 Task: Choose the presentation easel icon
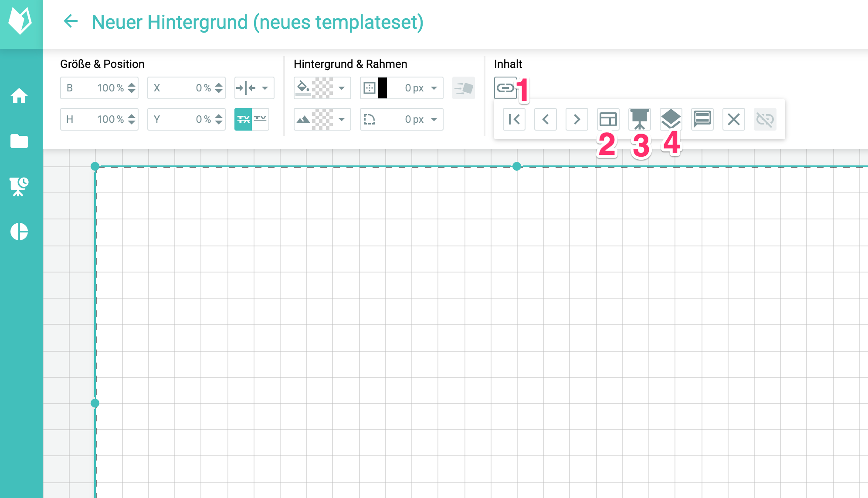(x=640, y=119)
